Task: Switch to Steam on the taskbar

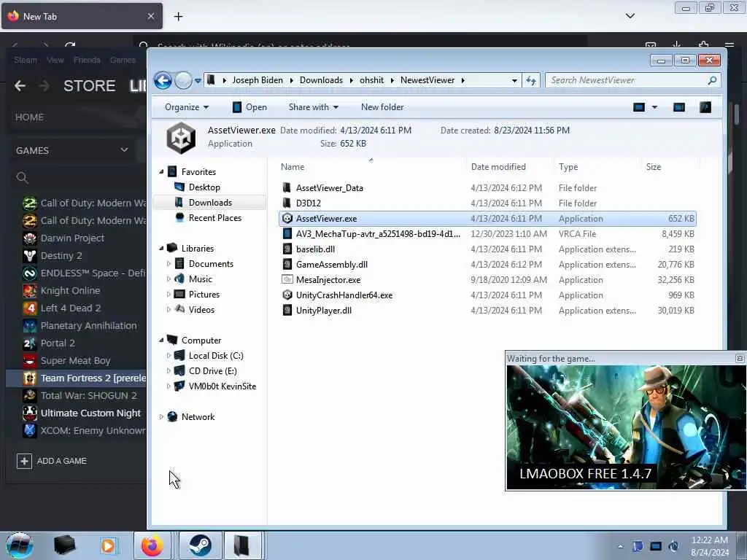Action: [x=200, y=545]
